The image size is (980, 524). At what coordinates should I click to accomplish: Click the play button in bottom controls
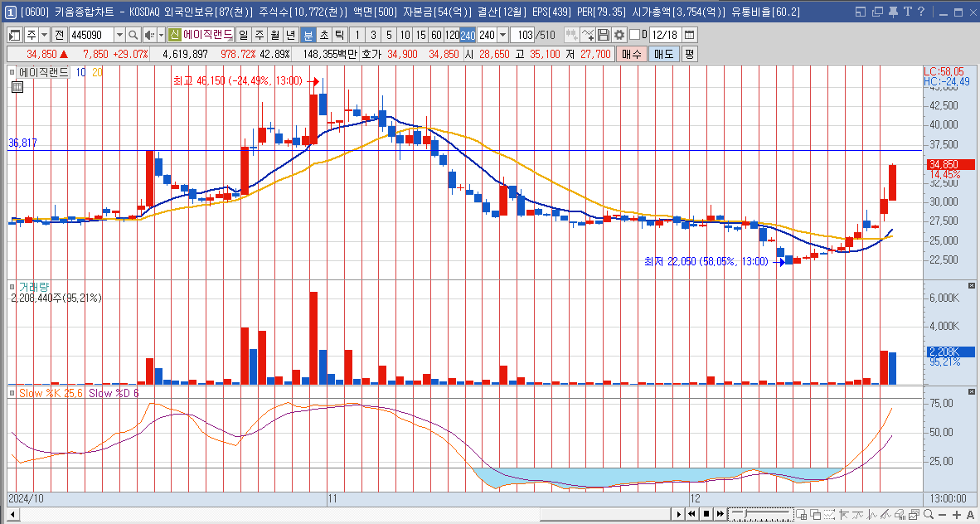[679, 514]
